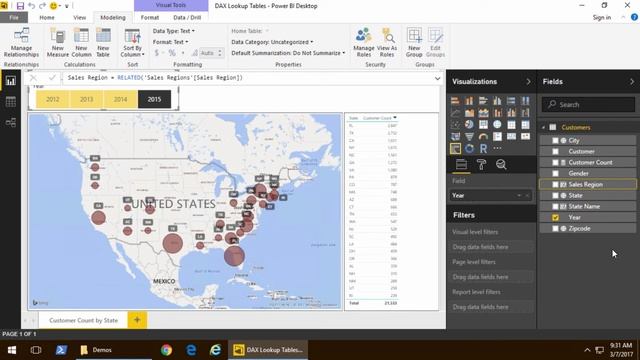Select the stacked bar chart visualization
Screen dimensions: 640x360
coord(456,101)
